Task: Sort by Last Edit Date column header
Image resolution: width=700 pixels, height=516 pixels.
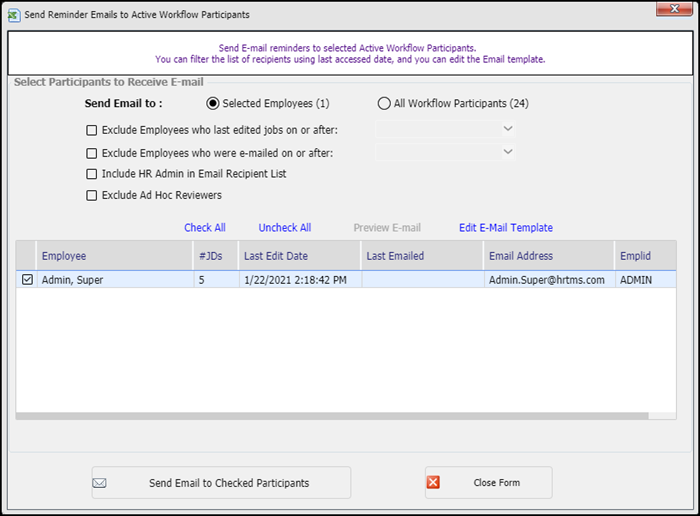Action: (x=275, y=256)
